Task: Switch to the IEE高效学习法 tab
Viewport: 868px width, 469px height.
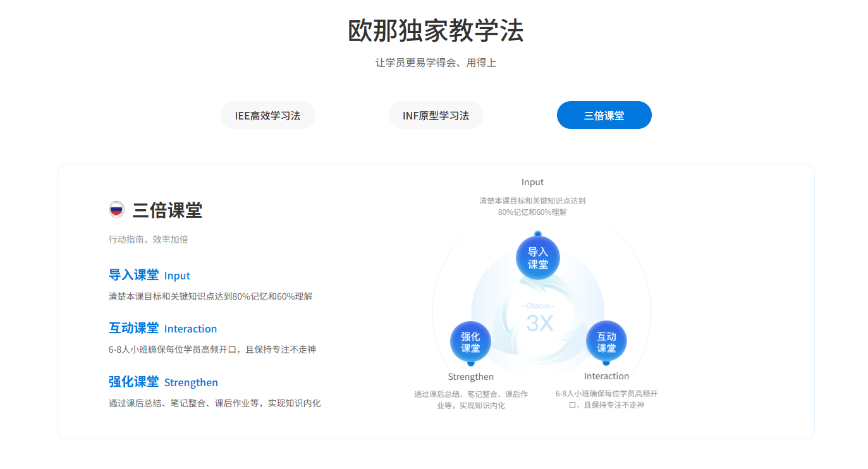Action: click(x=267, y=116)
